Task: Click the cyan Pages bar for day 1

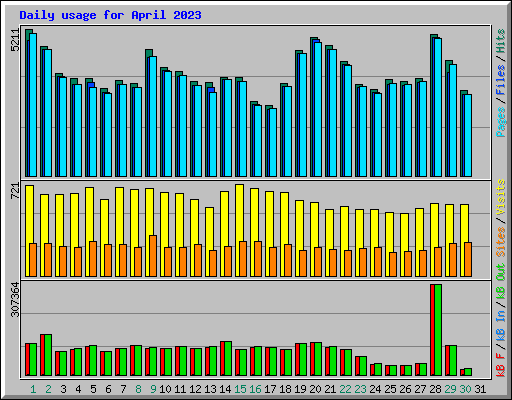Action: (33, 105)
